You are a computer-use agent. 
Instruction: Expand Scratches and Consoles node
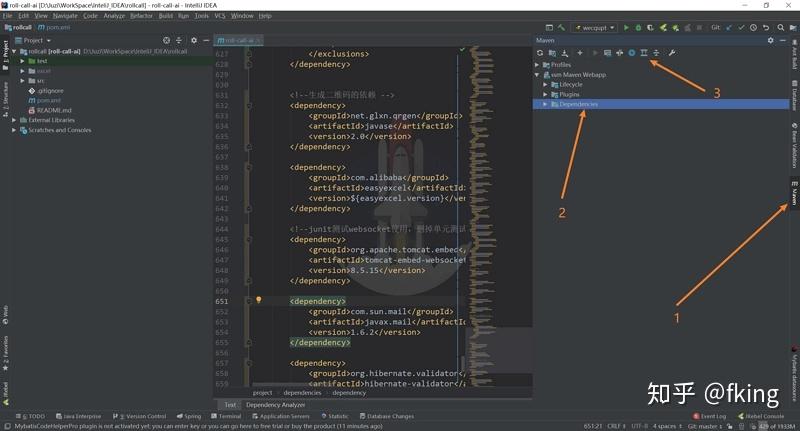click(x=14, y=130)
